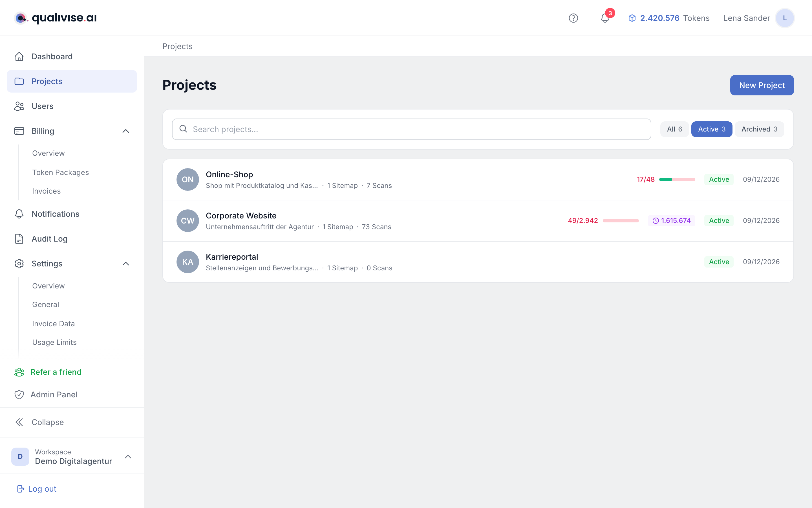Open Token Packages
The height and width of the screenshot is (508, 812).
(x=60, y=172)
